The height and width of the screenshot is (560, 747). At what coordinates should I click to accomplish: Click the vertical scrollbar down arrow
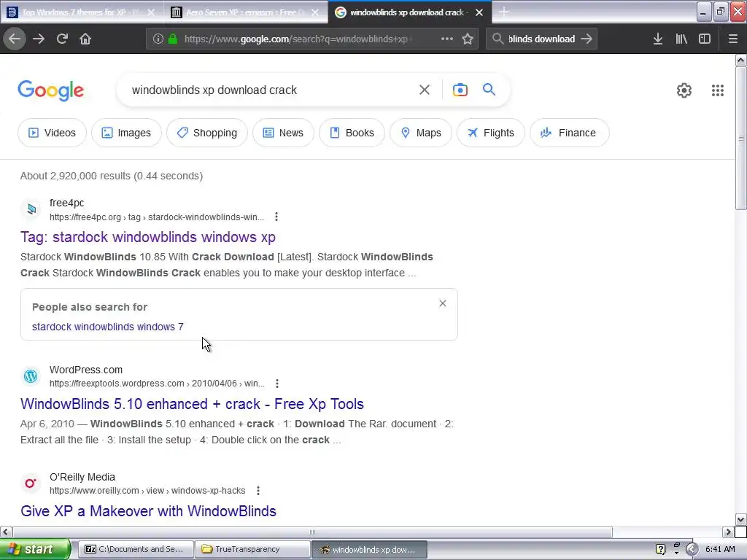tap(741, 519)
